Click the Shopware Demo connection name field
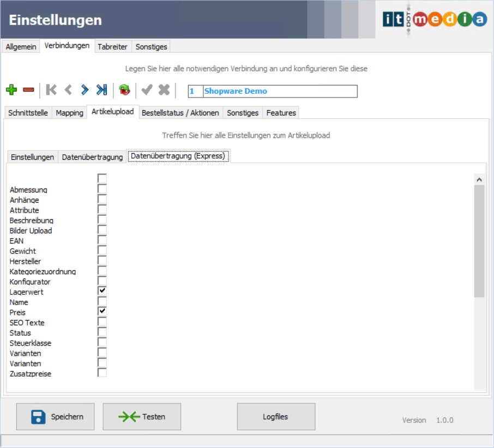This screenshot has height=448, width=494. coord(280,91)
